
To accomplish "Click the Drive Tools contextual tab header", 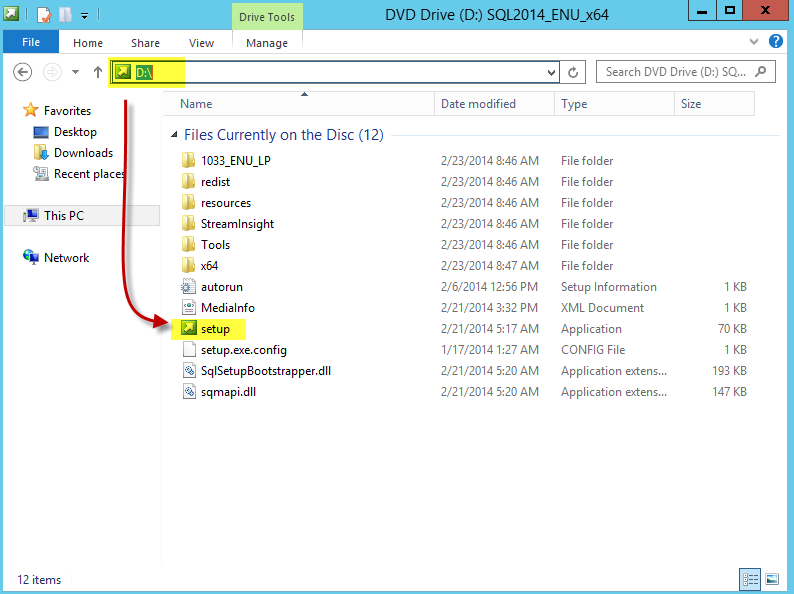I will pos(267,17).
